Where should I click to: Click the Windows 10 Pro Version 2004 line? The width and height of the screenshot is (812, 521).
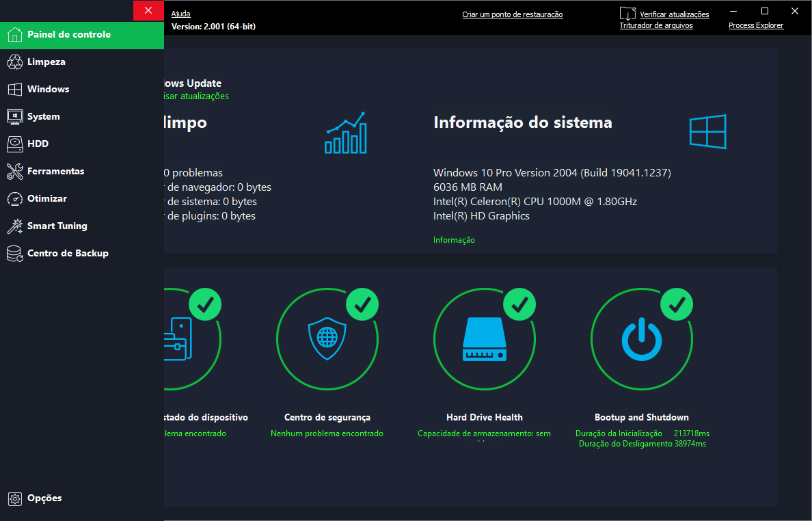(552, 173)
